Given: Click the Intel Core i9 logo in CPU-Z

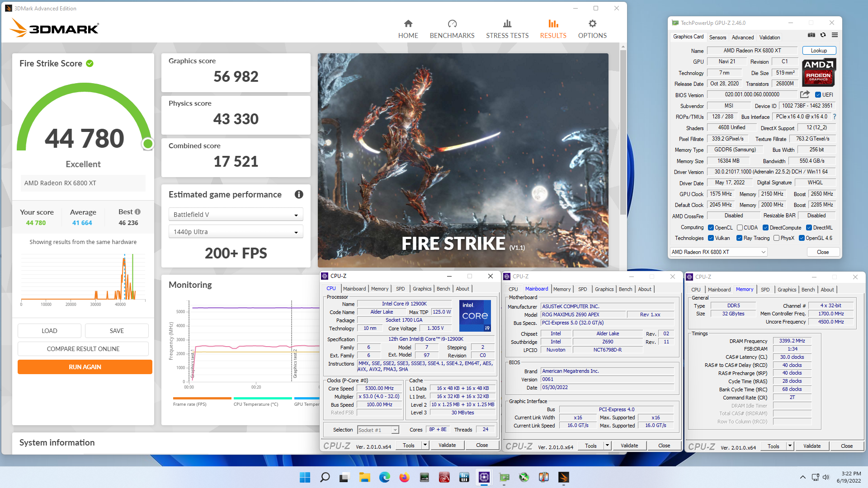Looking at the screenshot, I should 475,315.
